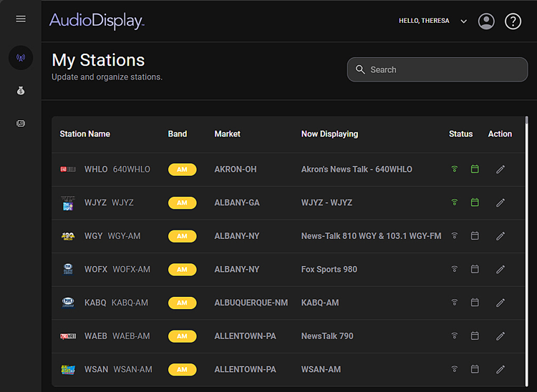Image resolution: width=537 pixels, height=392 pixels.
Task: Open the WJYZ green calendar icon
Action: [475, 202]
